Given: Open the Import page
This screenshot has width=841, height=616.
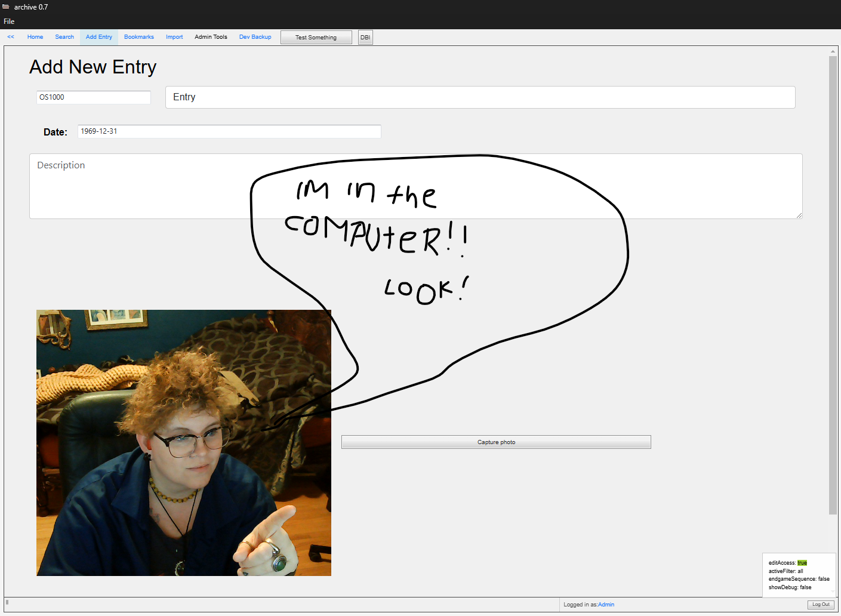Looking at the screenshot, I should pyautogui.click(x=174, y=37).
